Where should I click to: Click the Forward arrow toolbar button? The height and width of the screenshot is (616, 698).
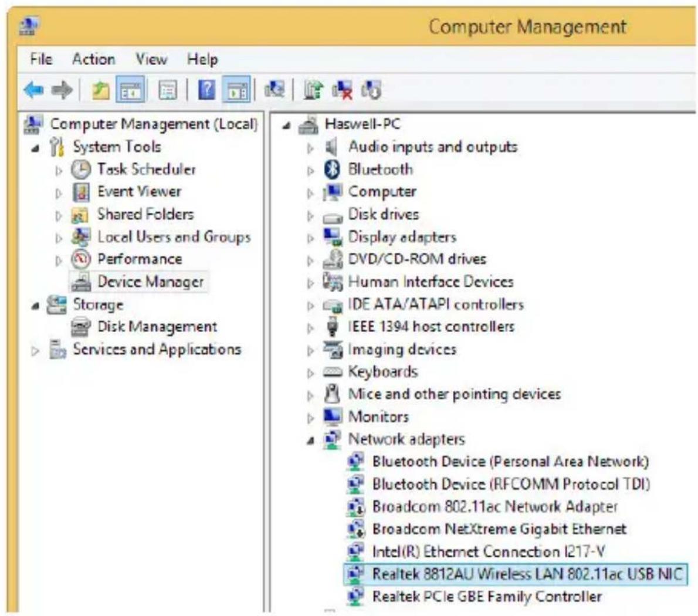click(x=62, y=90)
